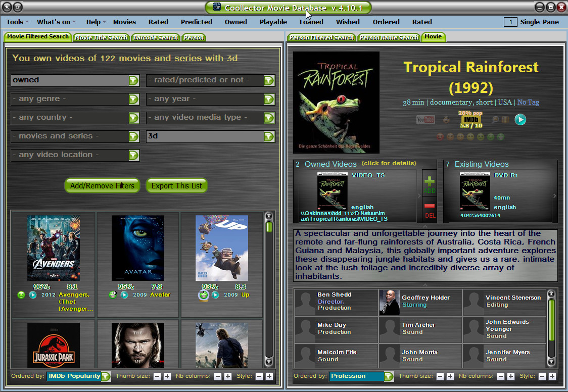Click the speech bubble comment icon beside IMDb
This screenshot has height=392, width=568.
[x=495, y=119]
